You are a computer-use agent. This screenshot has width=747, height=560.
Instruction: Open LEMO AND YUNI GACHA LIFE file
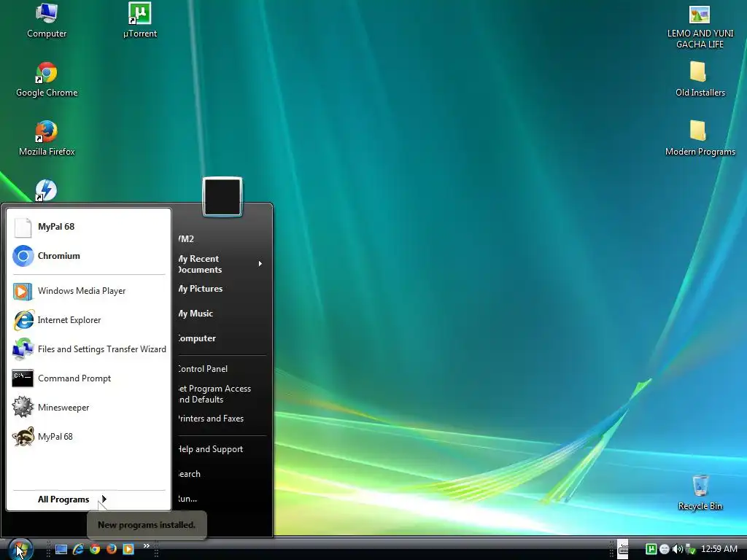click(x=700, y=27)
